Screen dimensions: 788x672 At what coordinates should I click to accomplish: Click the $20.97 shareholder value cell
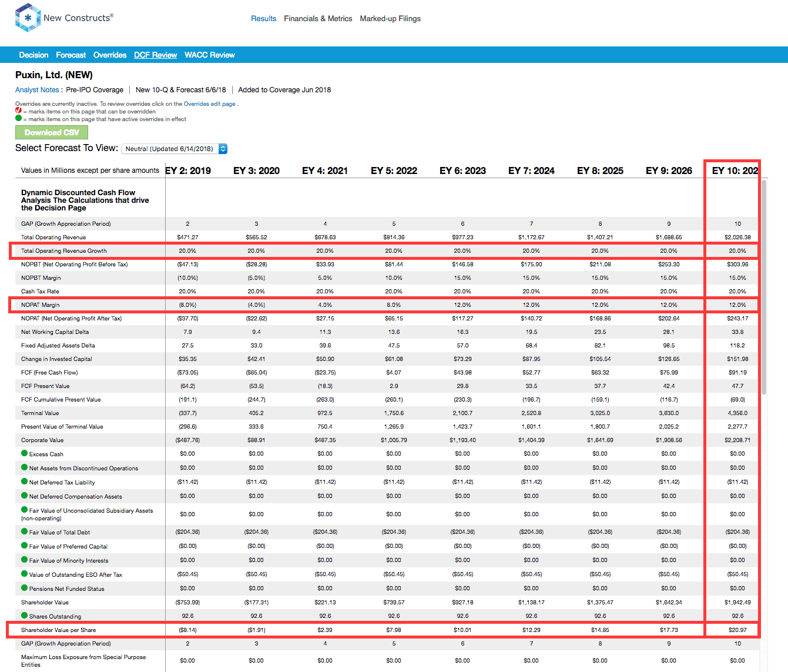tap(737, 630)
